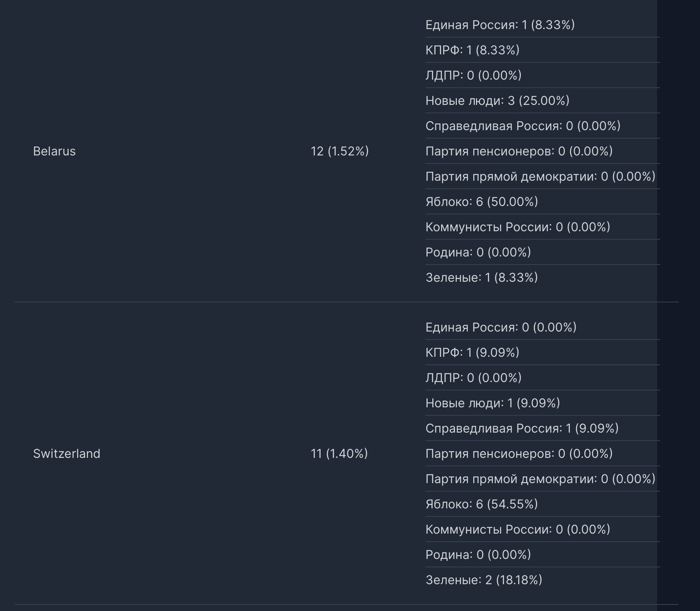The height and width of the screenshot is (611, 700).
Task: Select Switzerland Коммунисты России entry
Action: [x=543, y=529]
